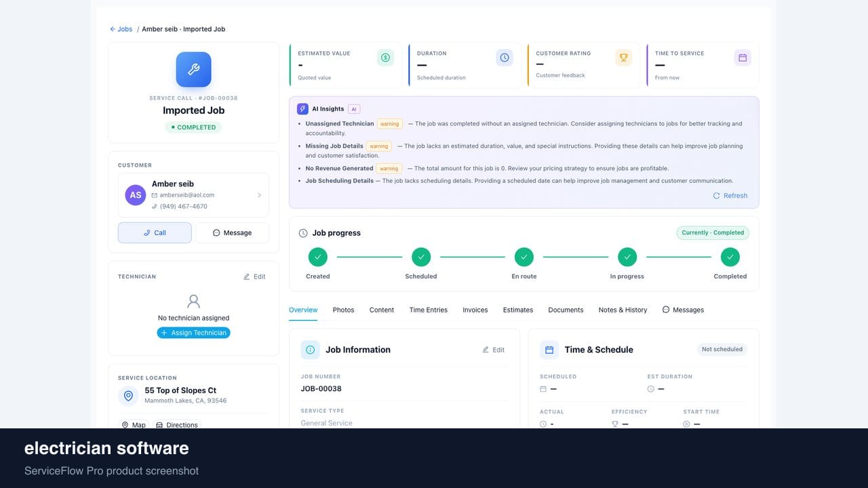Click Assign Technician button
Viewport: 868px width, 488px height.
coord(193,333)
